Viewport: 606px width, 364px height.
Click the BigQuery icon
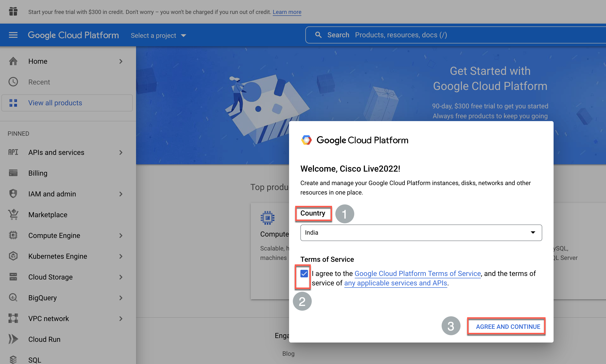coord(13,297)
